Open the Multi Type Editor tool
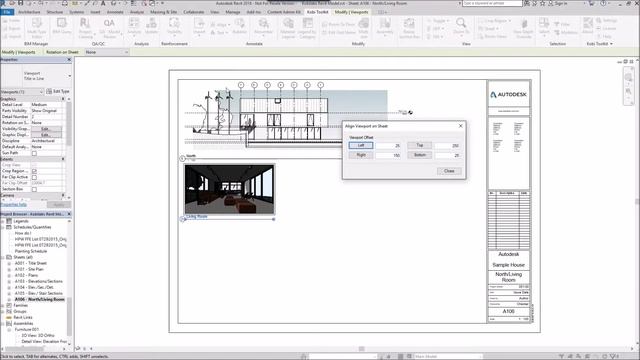 pyautogui.click(x=36, y=28)
